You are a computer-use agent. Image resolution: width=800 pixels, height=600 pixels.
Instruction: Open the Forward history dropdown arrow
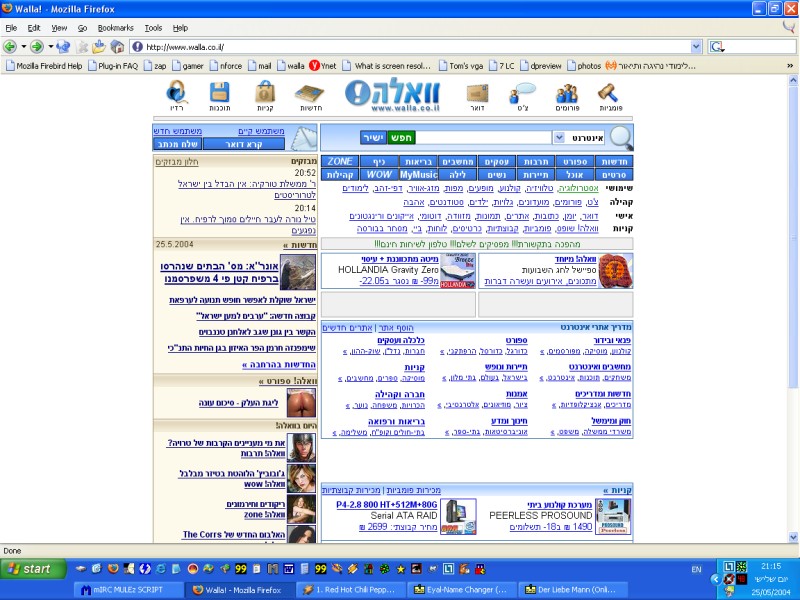pos(51,47)
